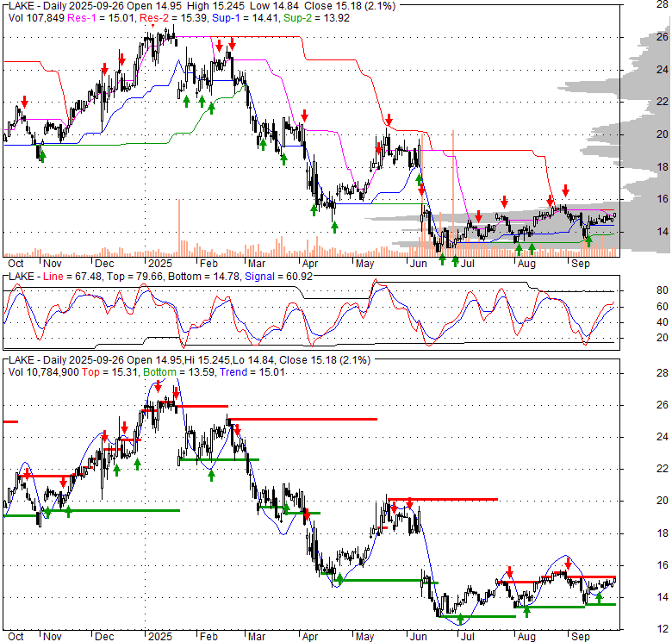Click the Sup-1 = 14.41 label

tap(246, 18)
